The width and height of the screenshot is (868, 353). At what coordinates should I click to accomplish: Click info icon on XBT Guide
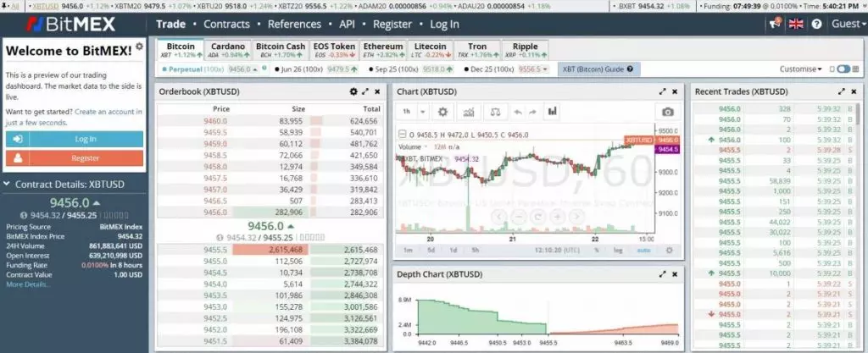coord(630,69)
